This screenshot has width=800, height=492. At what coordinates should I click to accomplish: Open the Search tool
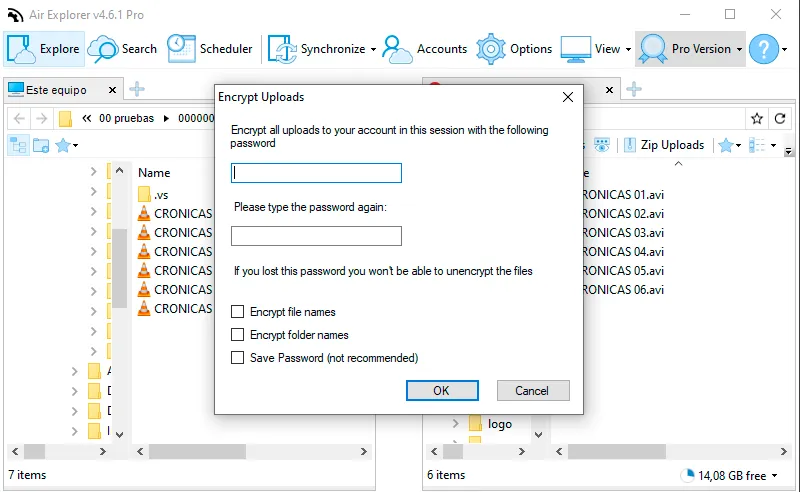pos(122,49)
